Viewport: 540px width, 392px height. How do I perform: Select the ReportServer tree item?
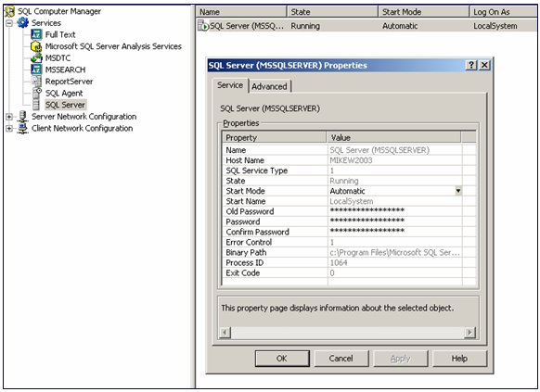coord(70,82)
